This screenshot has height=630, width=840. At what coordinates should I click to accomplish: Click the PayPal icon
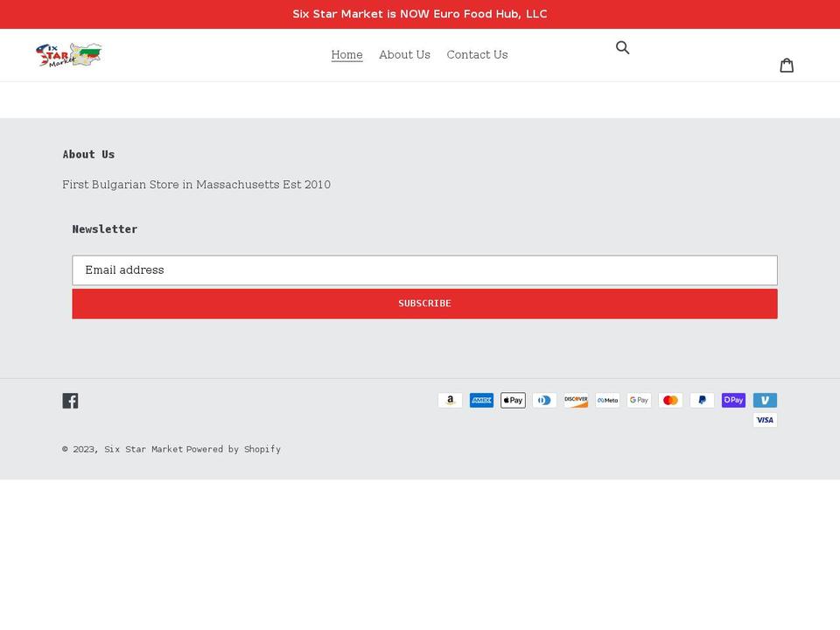coord(702,400)
